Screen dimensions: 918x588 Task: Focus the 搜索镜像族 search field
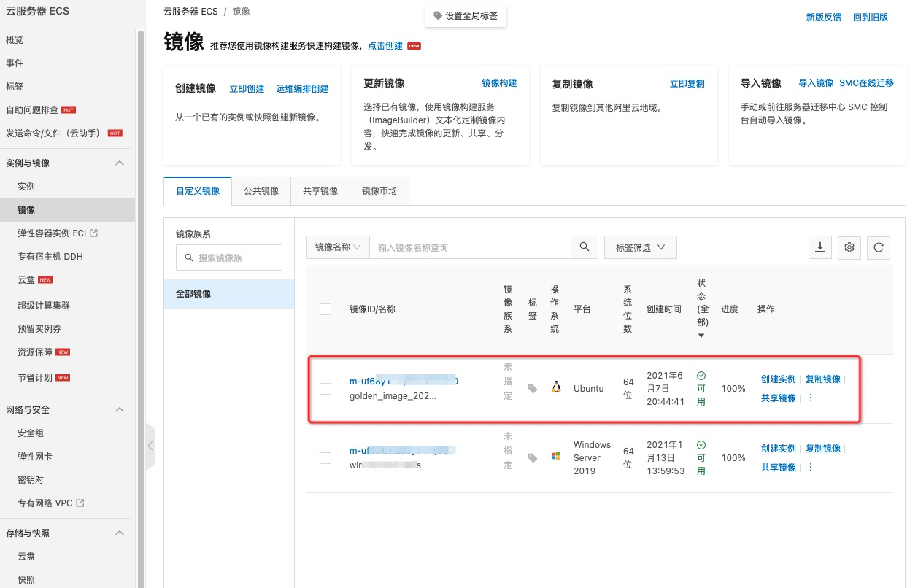point(229,258)
